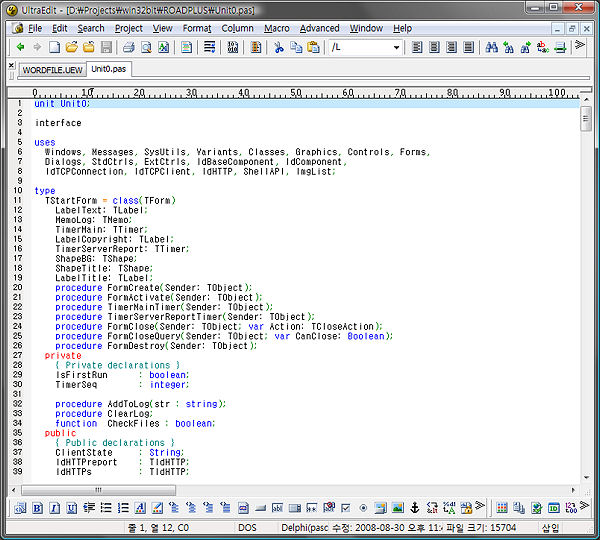600x540 pixels.
Task: Open the Edit menu
Action: click(60, 28)
